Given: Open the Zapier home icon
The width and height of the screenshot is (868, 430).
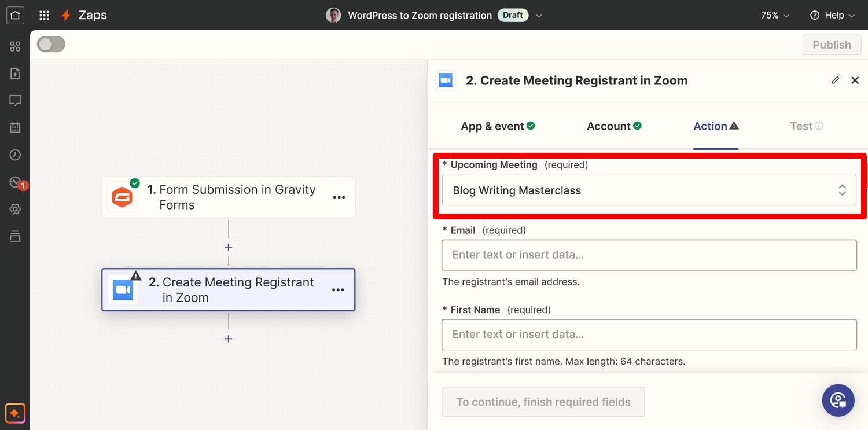Looking at the screenshot, I should click(15, 15).
